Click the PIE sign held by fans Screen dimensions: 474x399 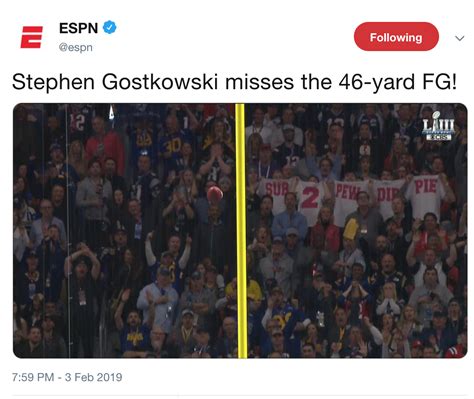pyautogui.click(x=424, y=195)
